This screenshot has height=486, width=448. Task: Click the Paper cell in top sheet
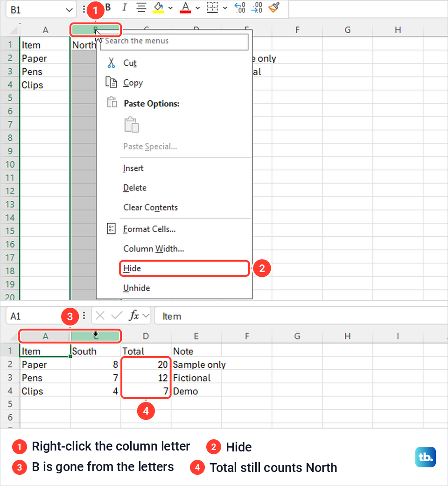pyautogui.click(x=45, y=58)
